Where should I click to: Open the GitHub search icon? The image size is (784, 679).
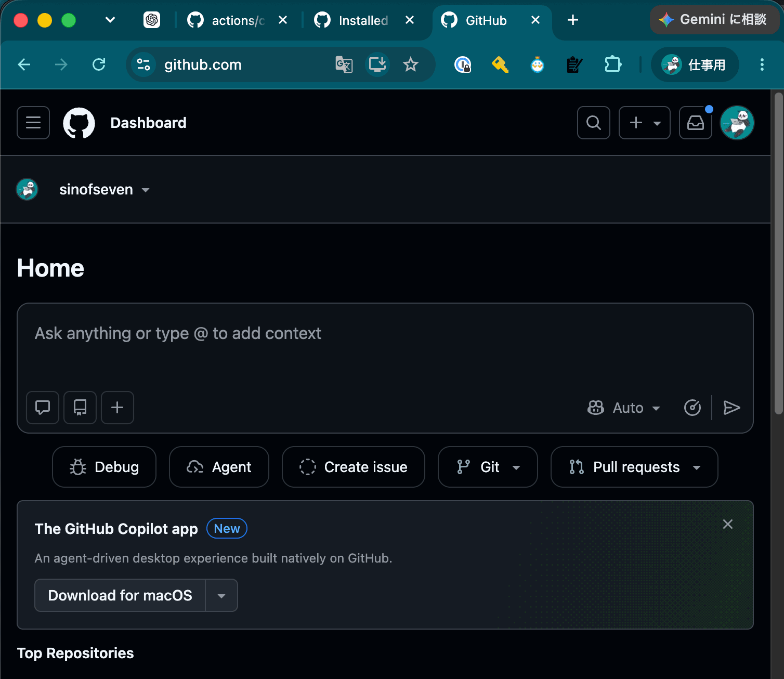(594, 123)
